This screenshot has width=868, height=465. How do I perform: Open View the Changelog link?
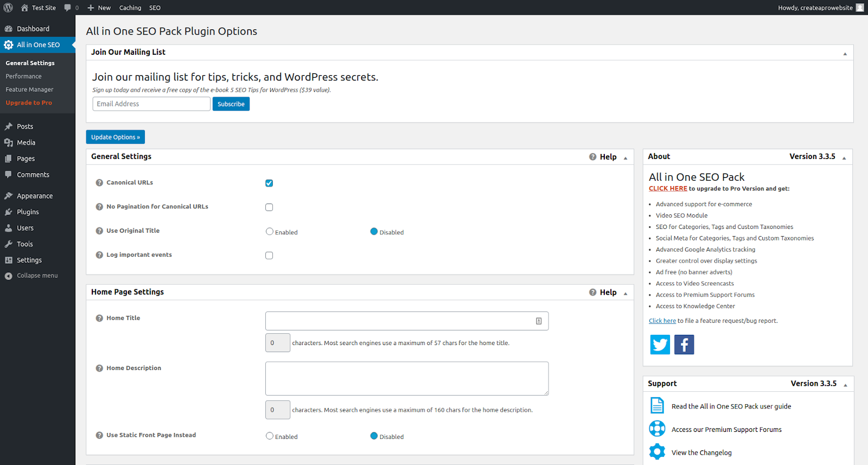click(x=701, y=453)
